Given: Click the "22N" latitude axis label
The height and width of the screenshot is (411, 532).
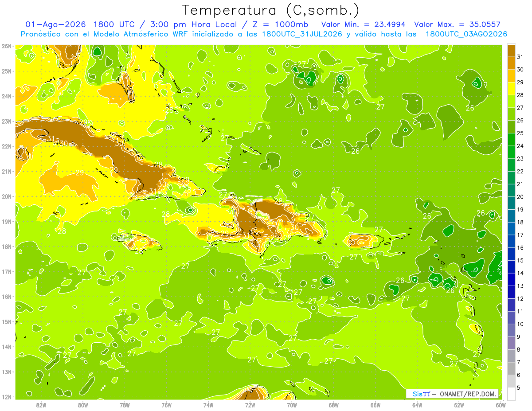Looking at the screenshot, I should [x=6, y=146].
